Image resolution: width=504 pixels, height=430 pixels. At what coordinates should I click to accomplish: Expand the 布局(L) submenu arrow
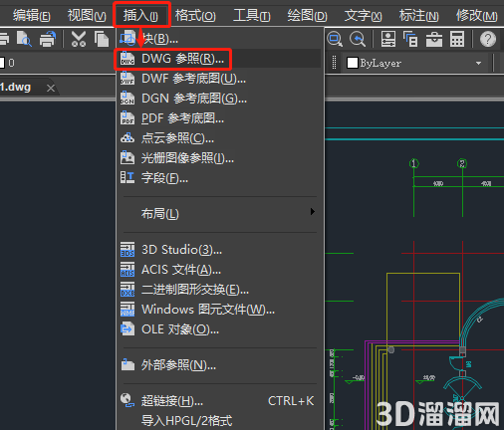click(312, 212)
